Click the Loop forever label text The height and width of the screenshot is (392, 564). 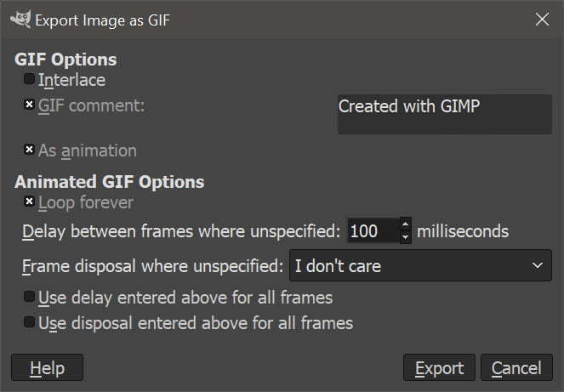pos(86,203)
